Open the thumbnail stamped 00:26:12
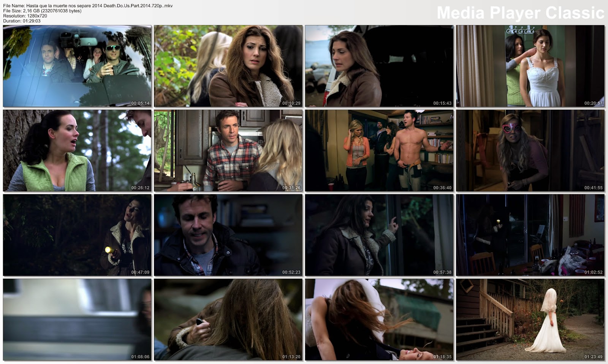The width and height of the screenshot is (608, 364). [77, 150]
